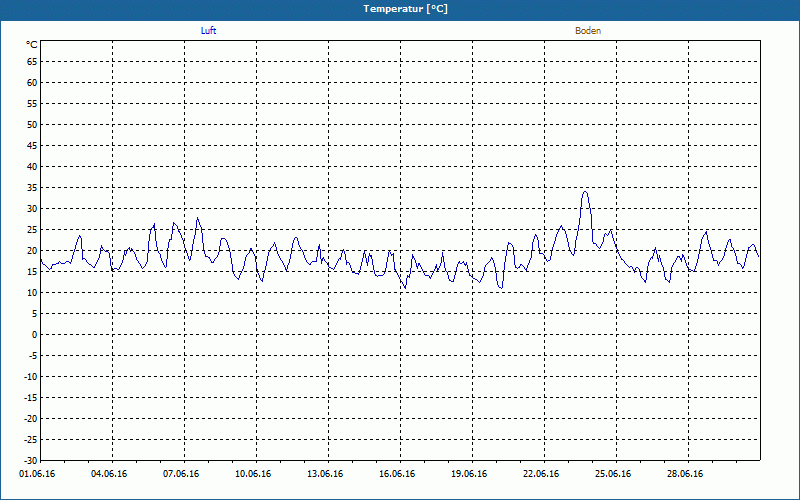Viewport: 800px width, 500px height.
Task: Click the 19.06.16 date label
Action: tap(469, 474)
